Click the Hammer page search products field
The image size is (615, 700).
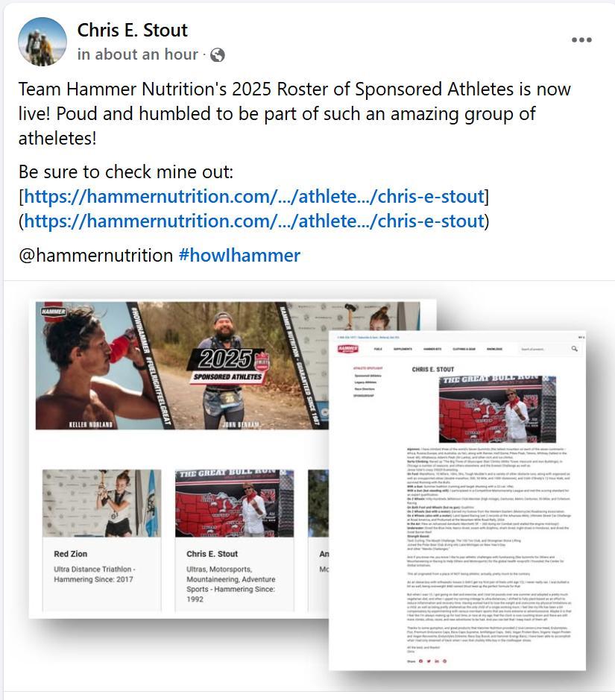543,349
